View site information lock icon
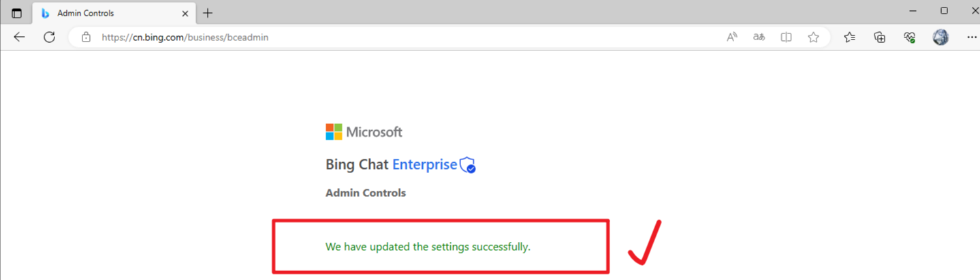 86,37
